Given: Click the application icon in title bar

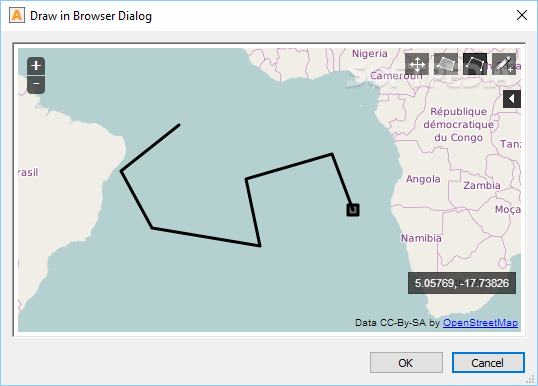Looking at the screenshot, I should (x=17, y=15).
